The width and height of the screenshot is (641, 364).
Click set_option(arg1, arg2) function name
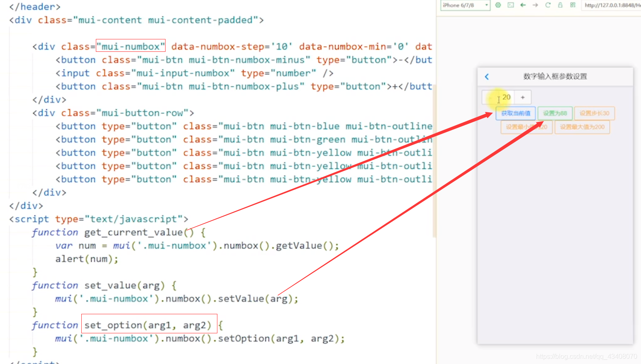[148, 325]
